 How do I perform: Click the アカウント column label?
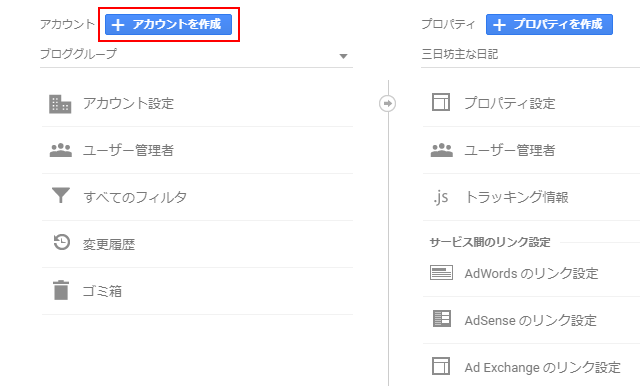click(x=67, y=24)
